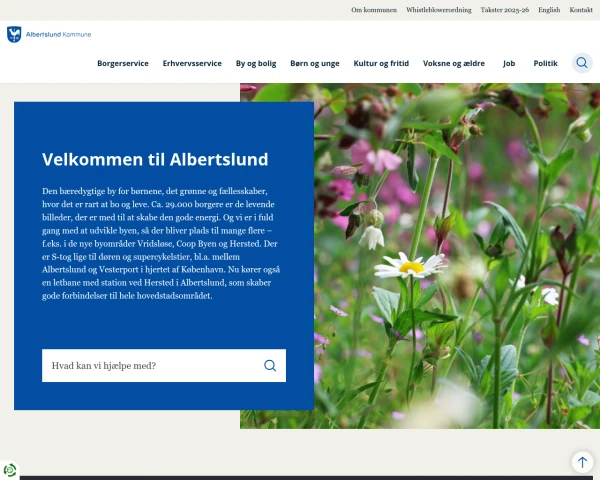
Task: Click the 'Velkommen til Albertslund' heading
Action: pyautogui.click(x=155, y=160)
